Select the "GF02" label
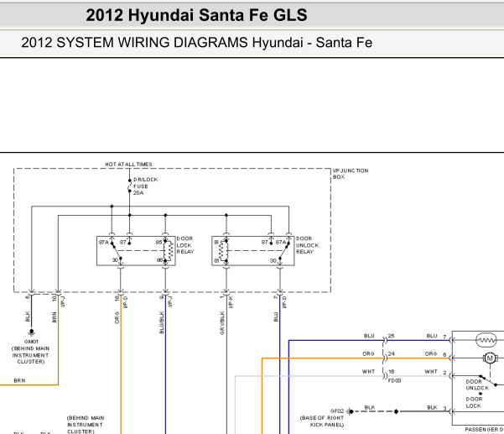 pyautogui.click(x=337, y=411)
